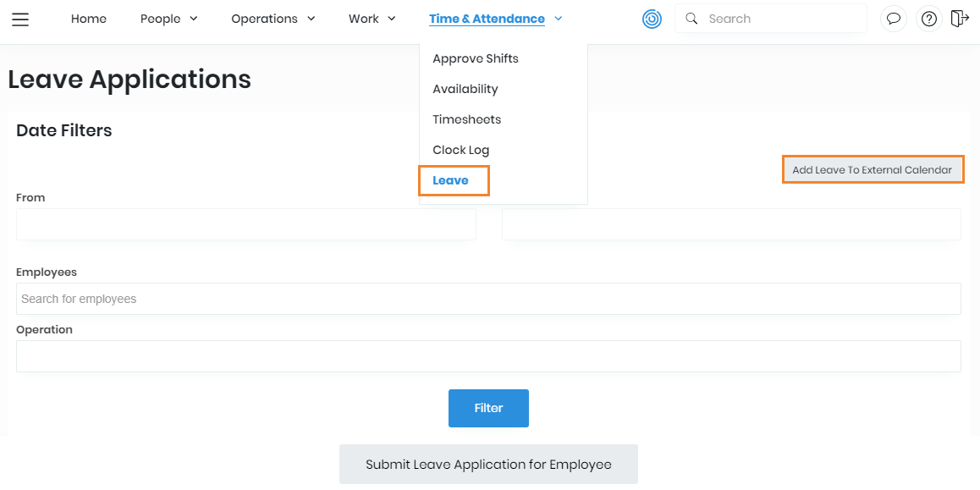Image resolution: width=980 pixels, height=490 pixels.
Task: Open Availability from the dropdown
Action: [x=465, y=89]
